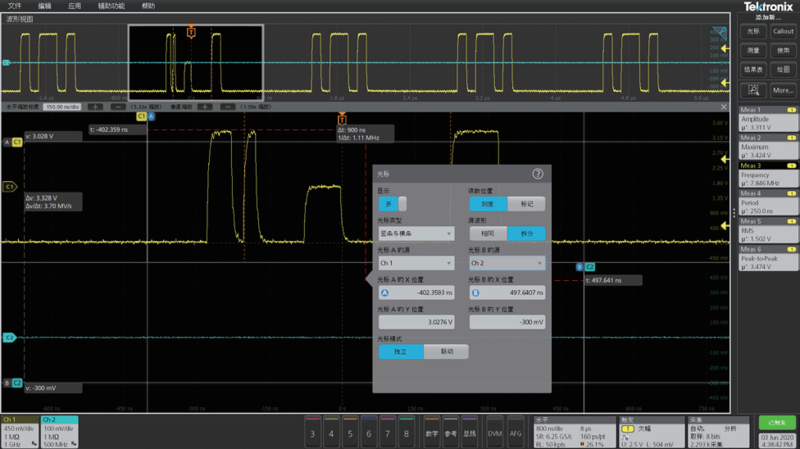This screenshot has height=449, width=800.
Task: Click the AFG button in bottom bar
Action: point(516,433)
